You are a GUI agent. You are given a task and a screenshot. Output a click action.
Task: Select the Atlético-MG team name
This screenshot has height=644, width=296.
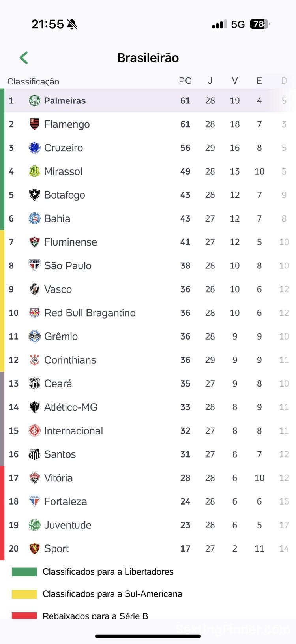click(71, 407)
